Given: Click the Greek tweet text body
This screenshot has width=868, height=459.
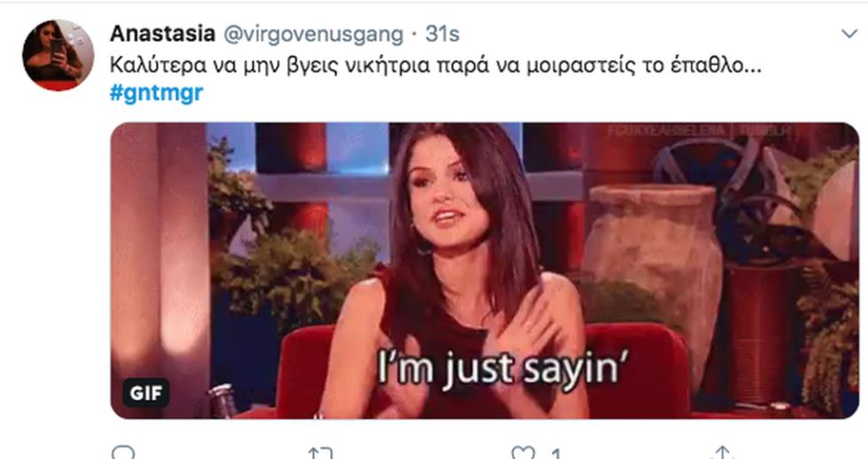Looking at the screenshot, I should (436, 66).
